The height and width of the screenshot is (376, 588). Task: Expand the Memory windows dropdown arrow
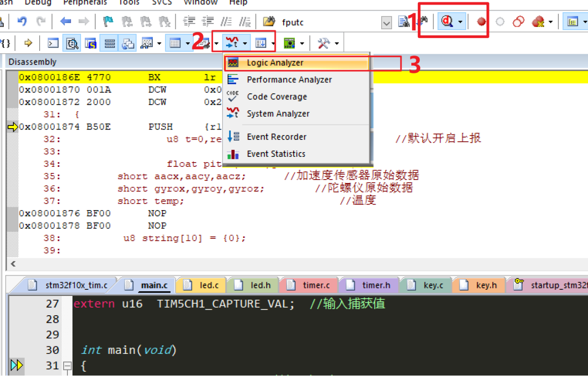coord(188,44)
